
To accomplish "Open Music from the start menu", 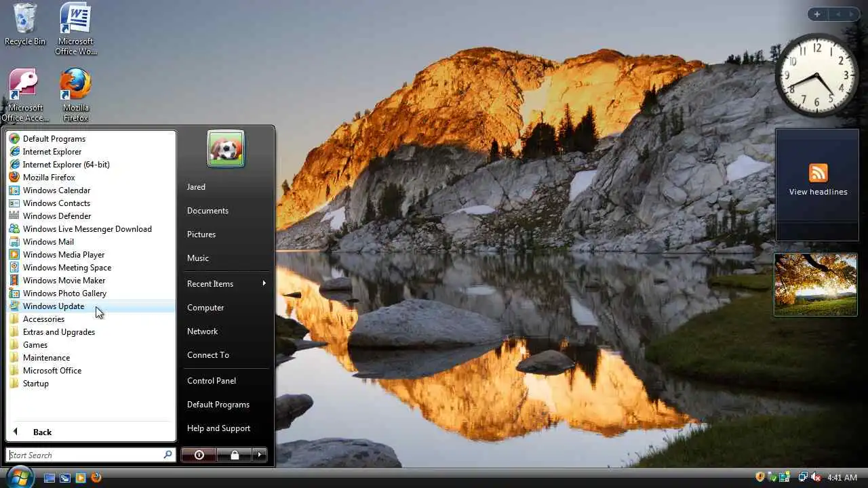I will pyautogui.click(x=226, y=258).
